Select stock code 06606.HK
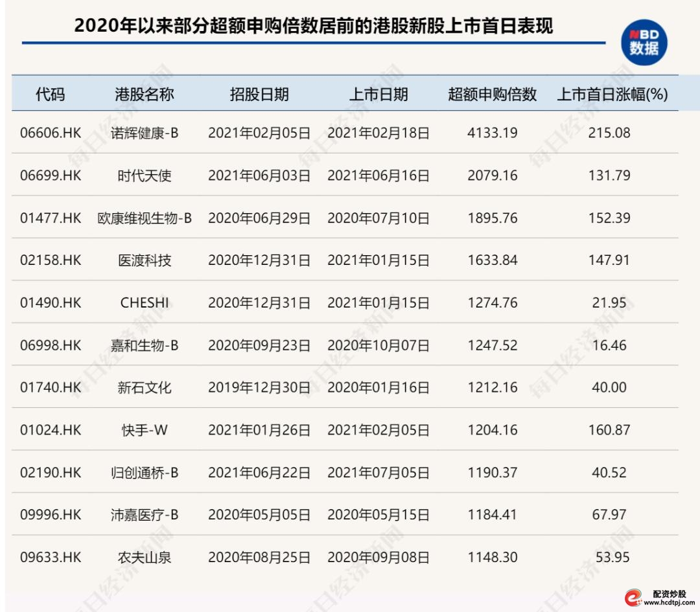Screen dimensions: 700x612 [x=51, y=133]
